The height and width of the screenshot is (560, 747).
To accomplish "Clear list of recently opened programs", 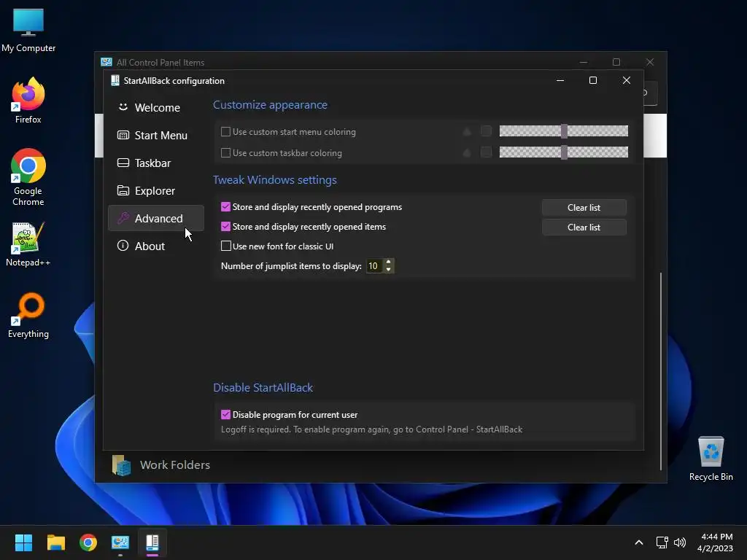I will pyautogui.click(x=584, y=208).
